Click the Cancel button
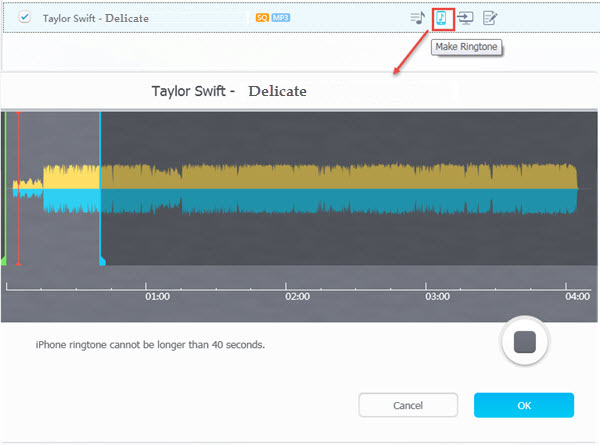600x445 pixels. 408,405
